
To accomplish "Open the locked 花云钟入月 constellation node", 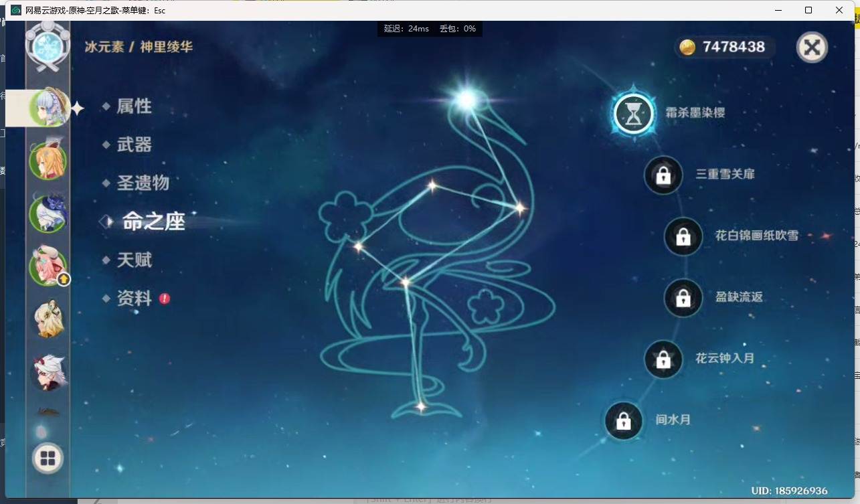I will click(x=663, y=359).
